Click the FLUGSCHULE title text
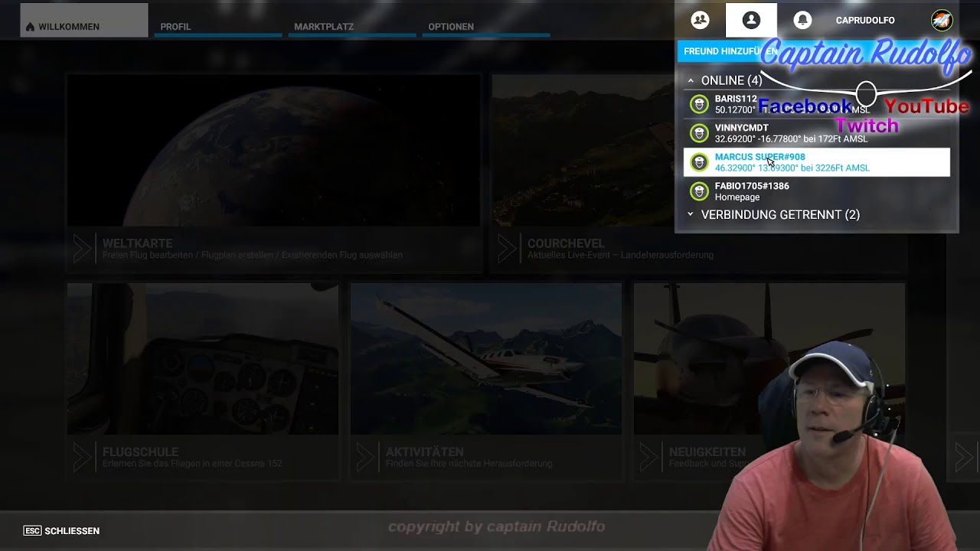Screen dimensions: 980x551 (140, 452)
